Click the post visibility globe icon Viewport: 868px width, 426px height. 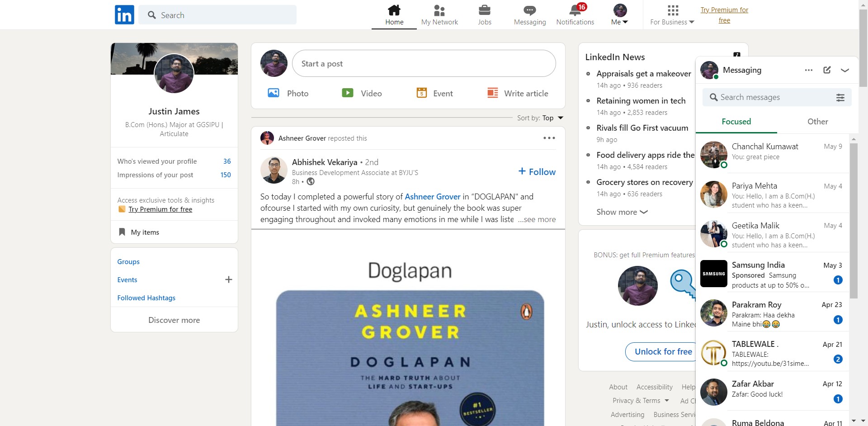click(x=311, y=182)
